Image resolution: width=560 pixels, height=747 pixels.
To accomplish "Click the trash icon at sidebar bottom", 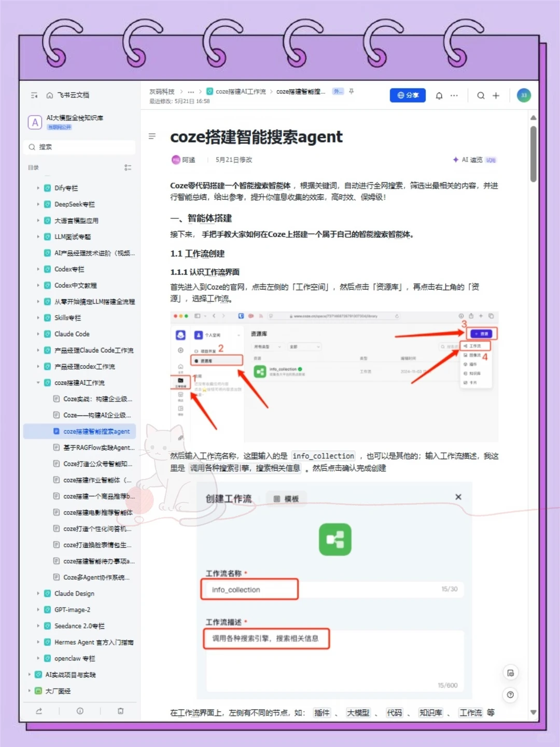I will click(x=120, y=711).
